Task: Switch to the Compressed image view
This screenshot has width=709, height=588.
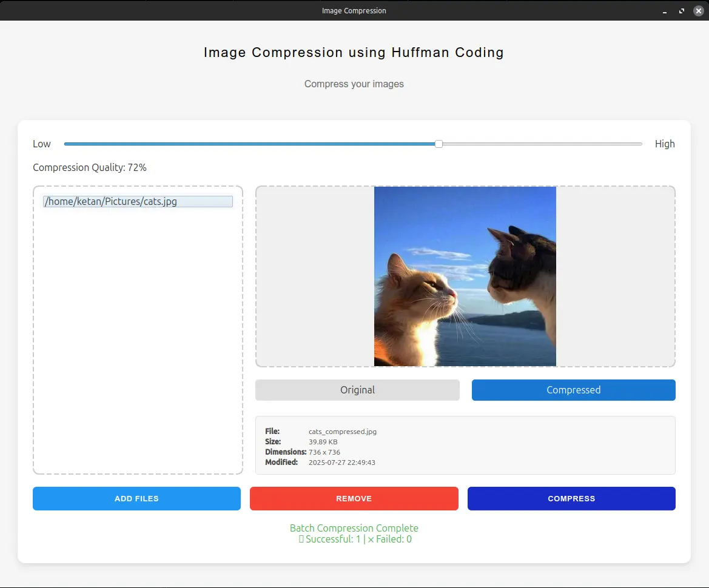Action: tap(573, 390)
